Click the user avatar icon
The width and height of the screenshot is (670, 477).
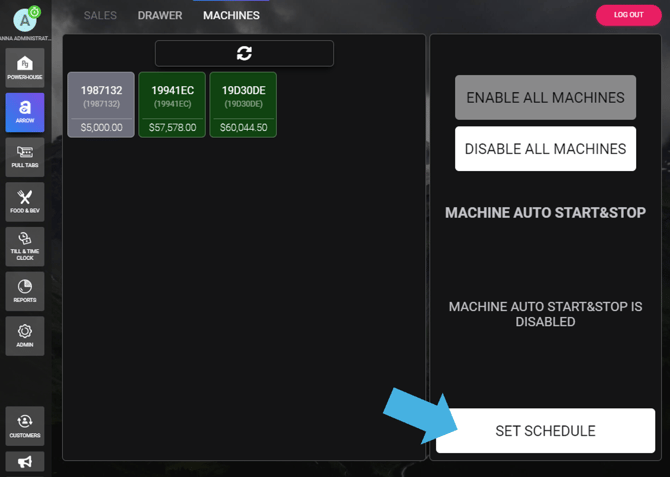[x=25, y=18]
